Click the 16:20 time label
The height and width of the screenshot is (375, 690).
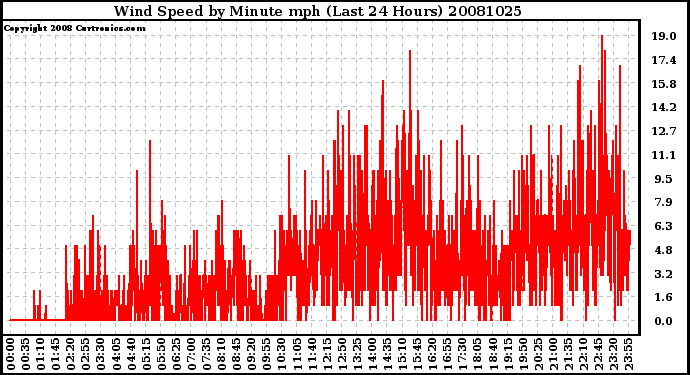(432, 354)
